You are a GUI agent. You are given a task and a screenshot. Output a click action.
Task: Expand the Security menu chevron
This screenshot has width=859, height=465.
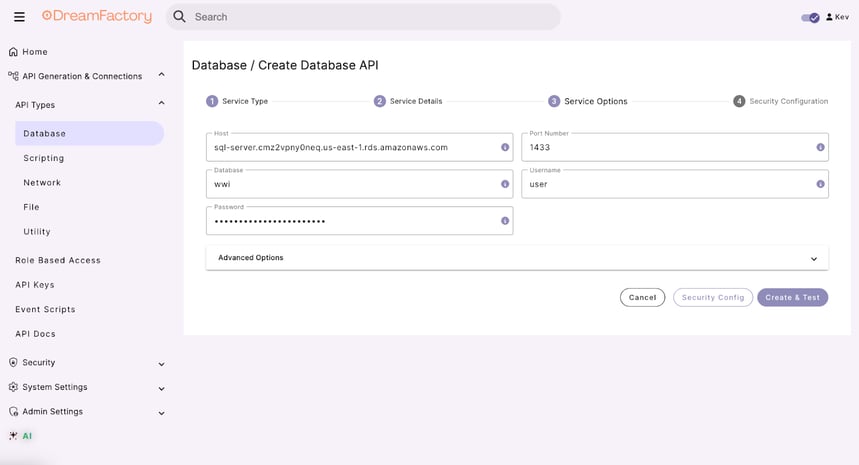click(x=162, y=364)
